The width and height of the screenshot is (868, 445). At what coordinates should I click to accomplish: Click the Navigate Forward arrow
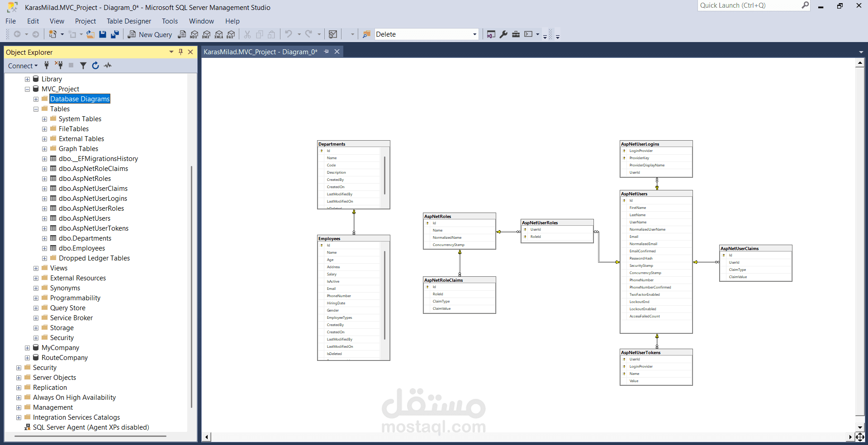coord(36,34)
